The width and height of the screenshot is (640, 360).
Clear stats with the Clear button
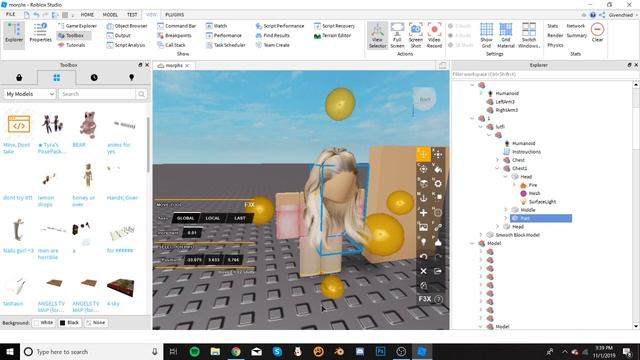pyautogui.click(x=598, y=33)
